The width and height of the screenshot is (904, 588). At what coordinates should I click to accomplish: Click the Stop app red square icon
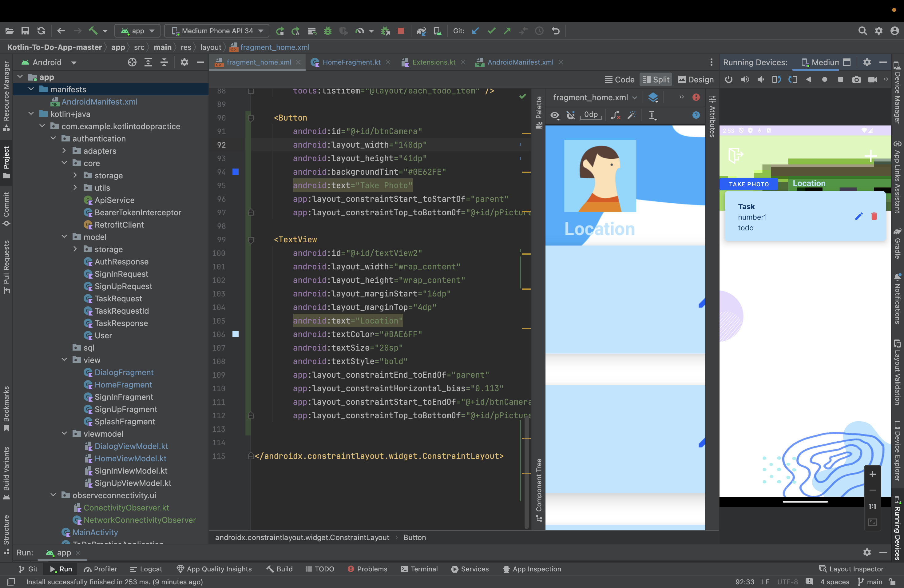pyautogui.click(x=401, y=31)
